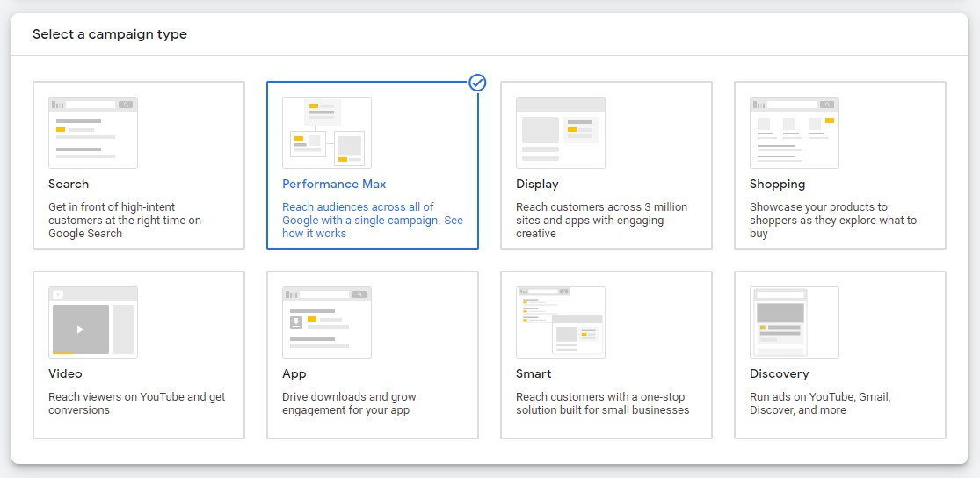Choose the Video campaign type title
Viewport: 980px width, 478px height.
65,373
